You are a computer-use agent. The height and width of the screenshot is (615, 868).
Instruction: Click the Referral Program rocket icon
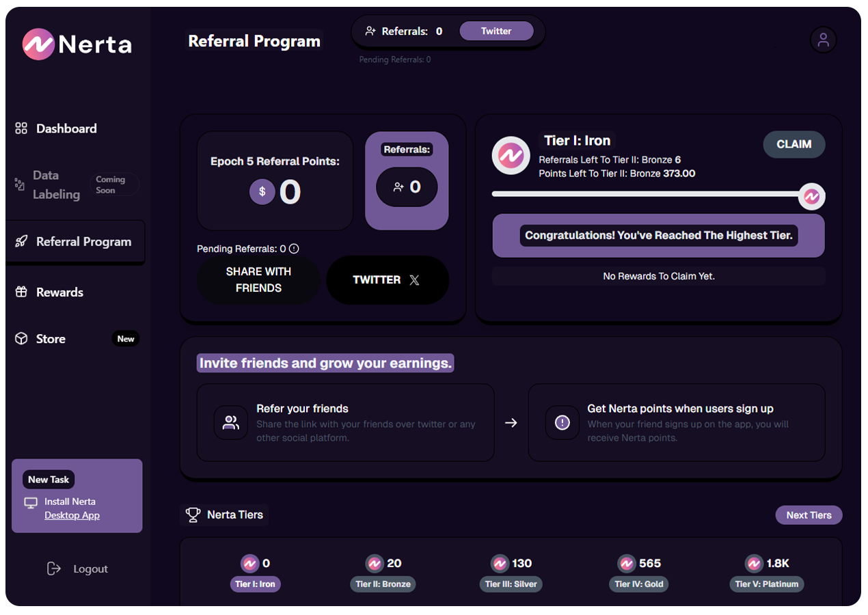point(21,242)
